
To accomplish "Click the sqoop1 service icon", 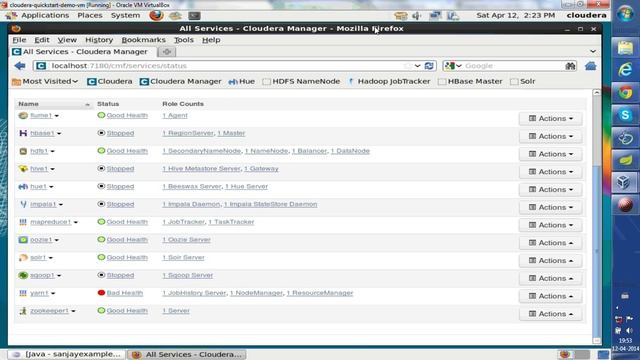I will [x=23, y=275].
